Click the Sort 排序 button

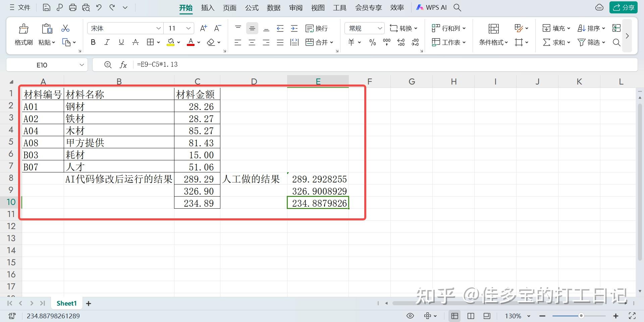591,29
